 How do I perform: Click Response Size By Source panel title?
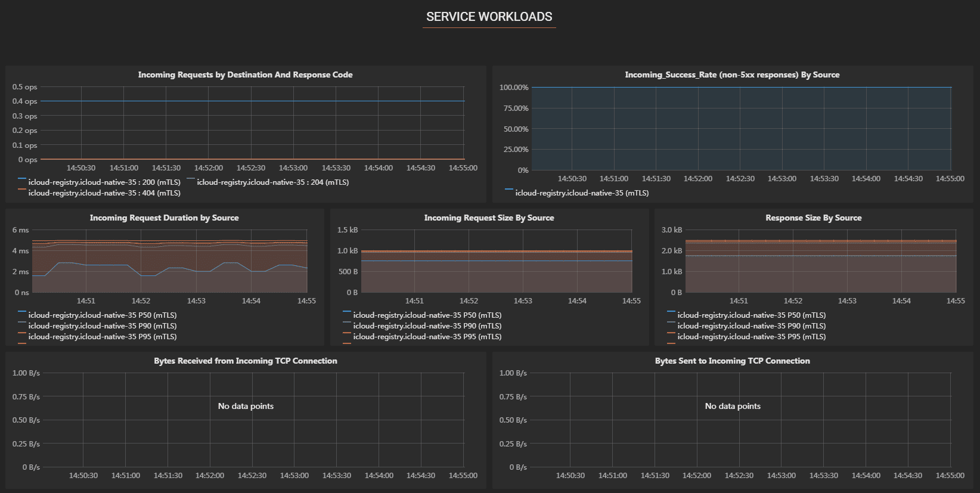coord(813,218)
